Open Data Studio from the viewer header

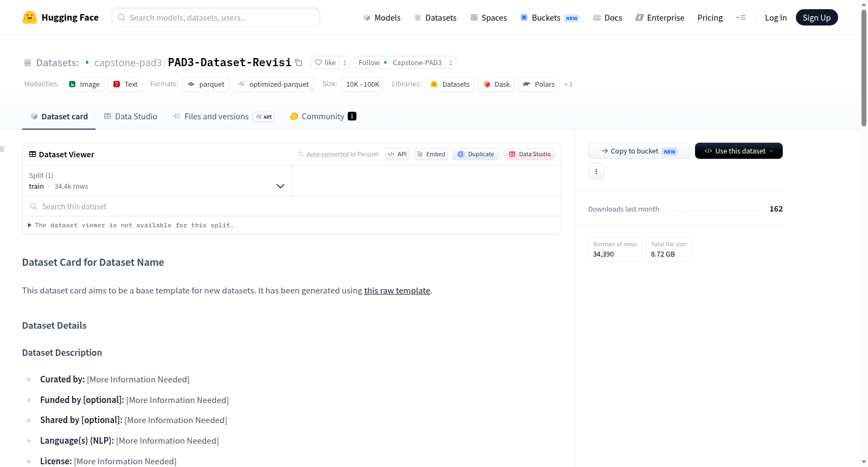pyautogui.click(x=529, y=154)
